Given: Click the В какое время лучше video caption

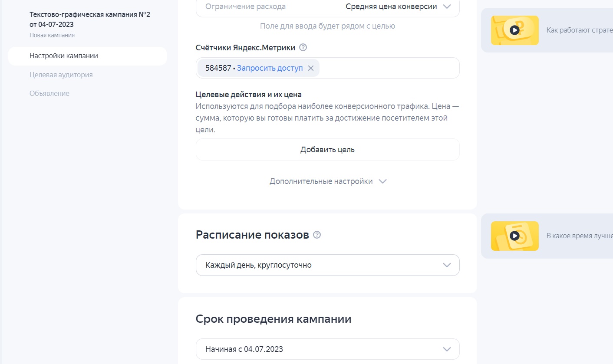Looking at the screenshot, I should click(x=580, y=236).
